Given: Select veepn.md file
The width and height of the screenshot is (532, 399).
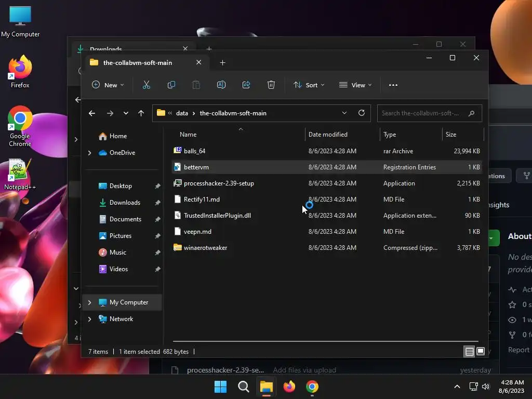Looking at the screenshot, I should (x=327, y=231).
